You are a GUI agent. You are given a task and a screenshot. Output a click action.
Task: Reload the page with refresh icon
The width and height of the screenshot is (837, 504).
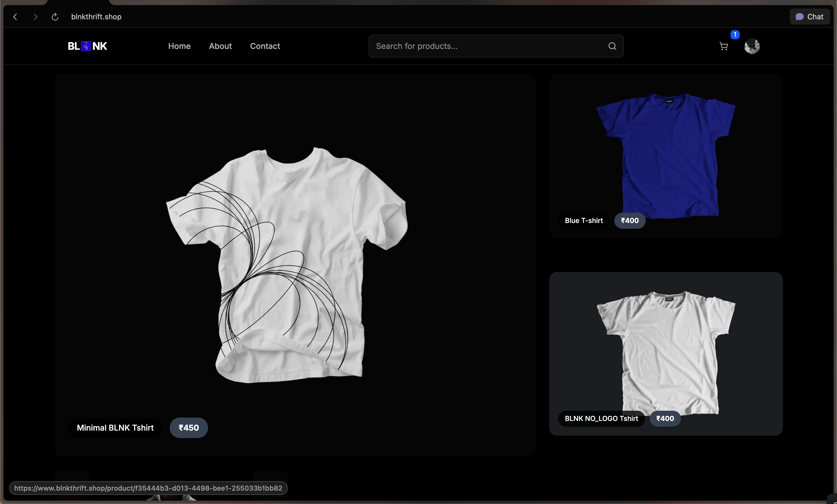[x=55, y=16]
